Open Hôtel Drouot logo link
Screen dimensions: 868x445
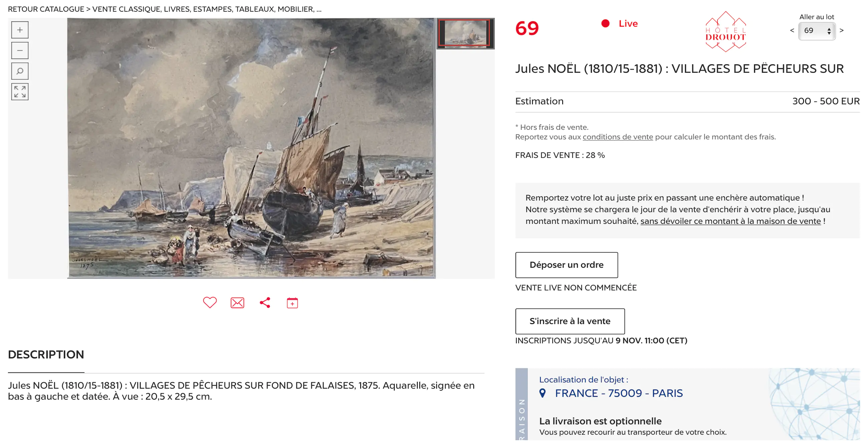(x=725, y=32)
